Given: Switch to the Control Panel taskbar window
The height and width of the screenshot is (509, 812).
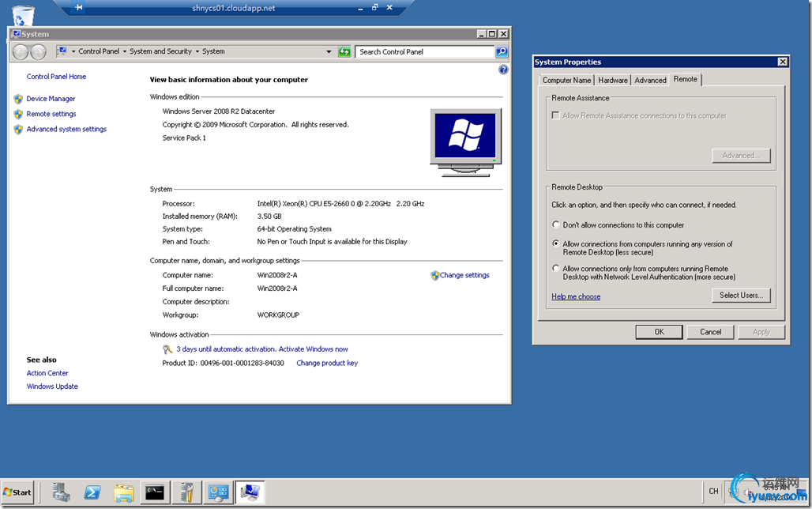Looking at the screenshot, I should point(218,492).
